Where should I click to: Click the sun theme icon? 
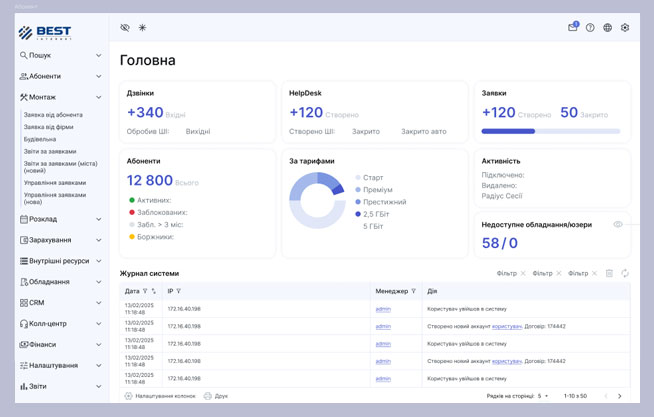click(142, 28)
